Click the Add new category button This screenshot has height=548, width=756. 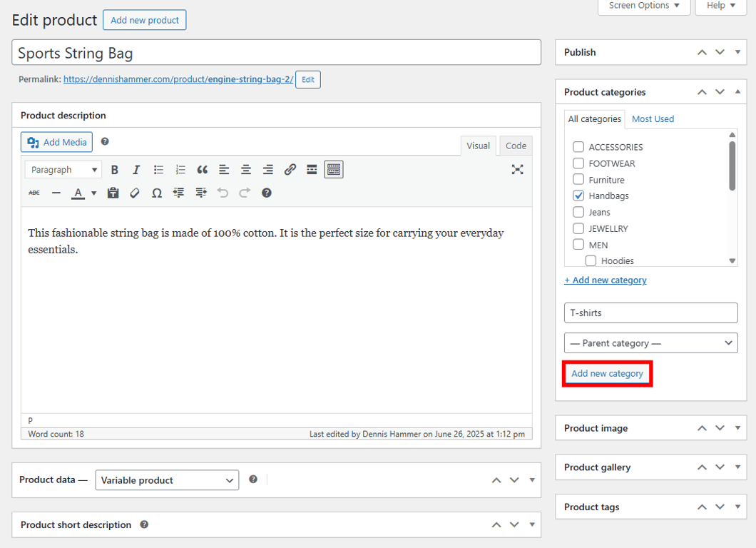[x=607, y=373]
